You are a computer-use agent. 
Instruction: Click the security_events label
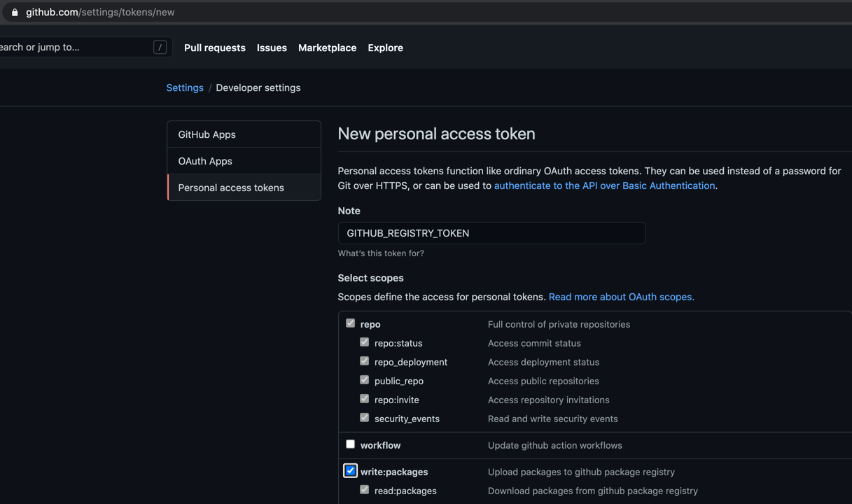407,419
